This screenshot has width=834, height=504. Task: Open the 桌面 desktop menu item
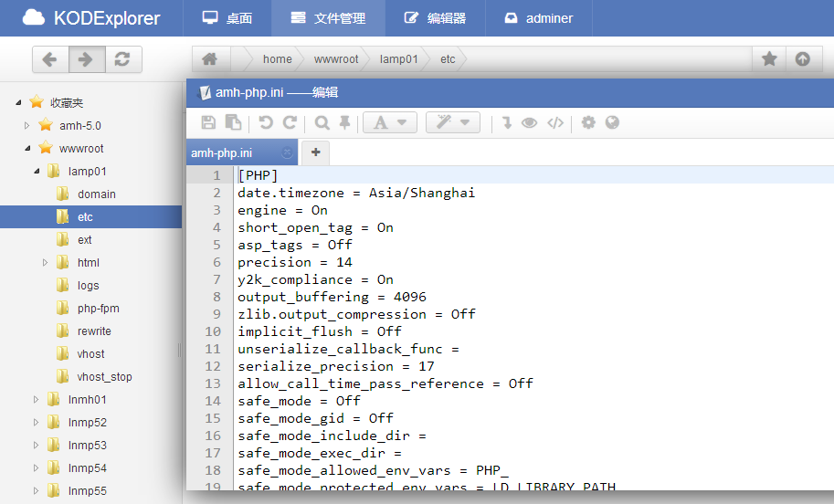point(227,18)
